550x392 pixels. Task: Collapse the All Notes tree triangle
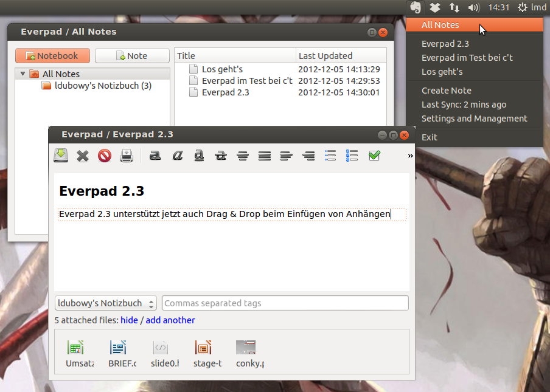tap(23, 74)
